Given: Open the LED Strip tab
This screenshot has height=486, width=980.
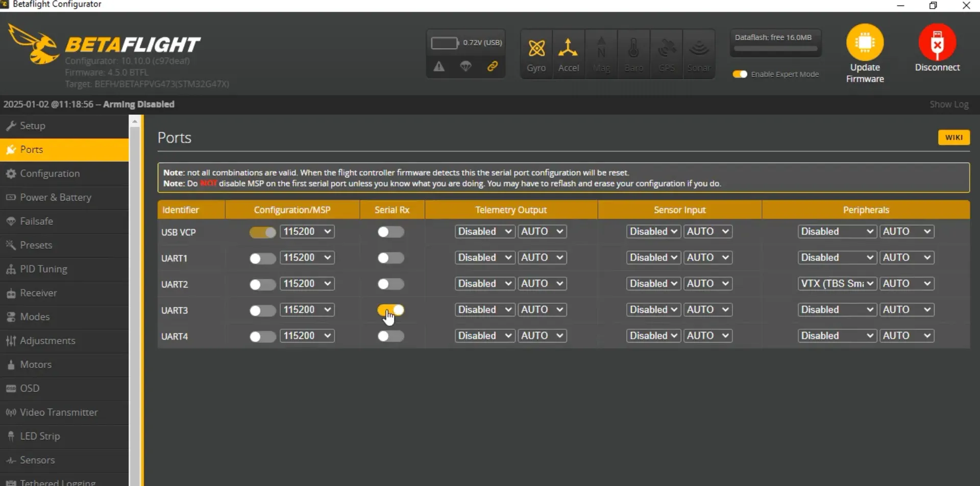Looking at the screenshot, I should pos(64,436).
